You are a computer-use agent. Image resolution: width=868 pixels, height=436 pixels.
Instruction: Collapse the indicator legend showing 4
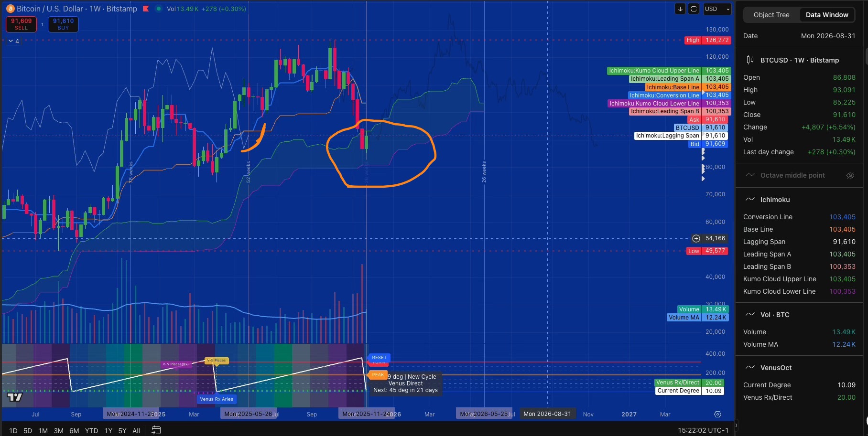point(14,41)
